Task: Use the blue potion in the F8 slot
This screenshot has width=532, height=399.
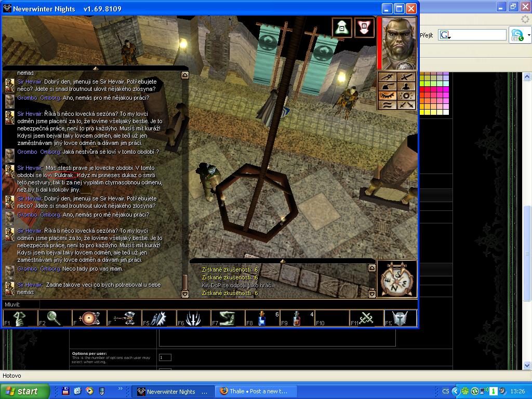Action: [x=263, y=318]
